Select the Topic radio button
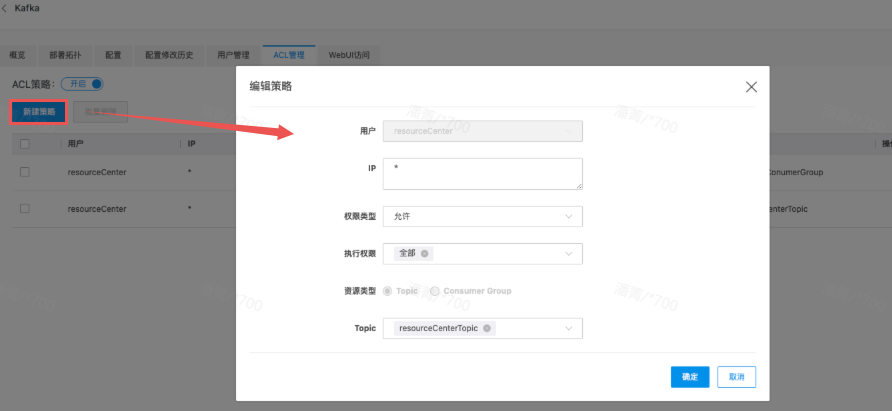 tap(387, 291)
